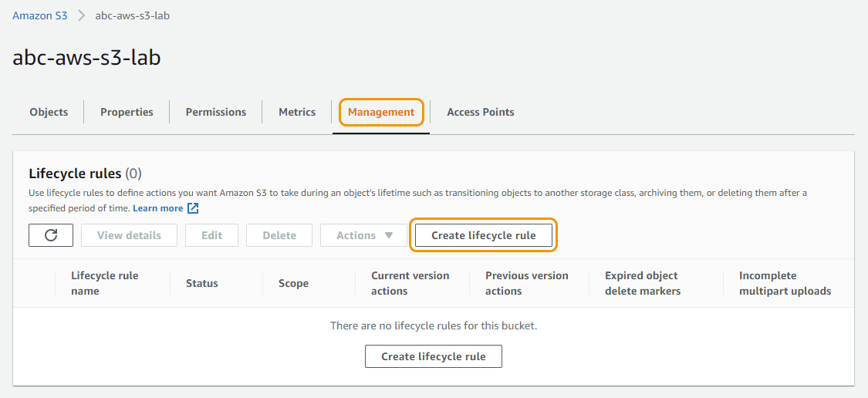Click Incomplete multipart uploads column header

[x=785, y=283]
